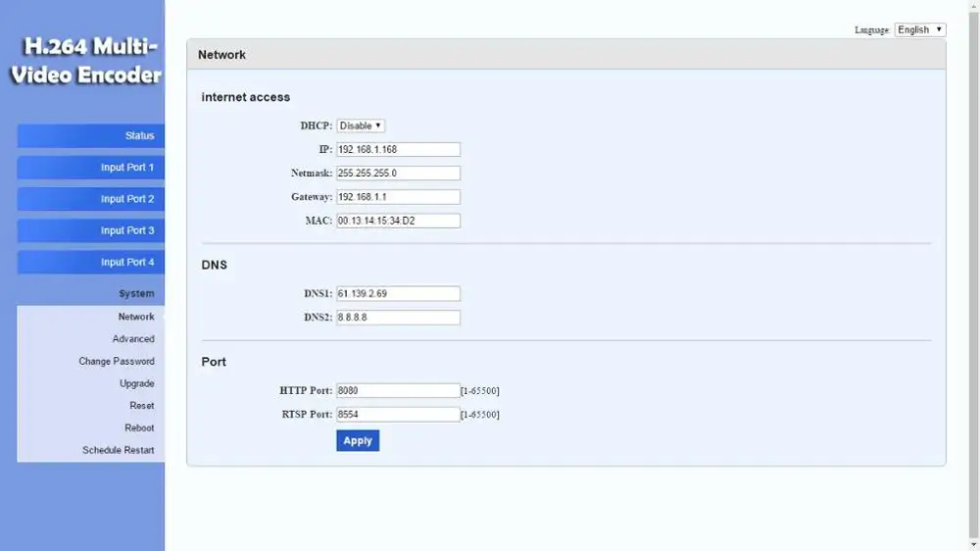The image size is (980, 551).
Task: Focus the DNS2 field
Action: (x=398, y=317)
